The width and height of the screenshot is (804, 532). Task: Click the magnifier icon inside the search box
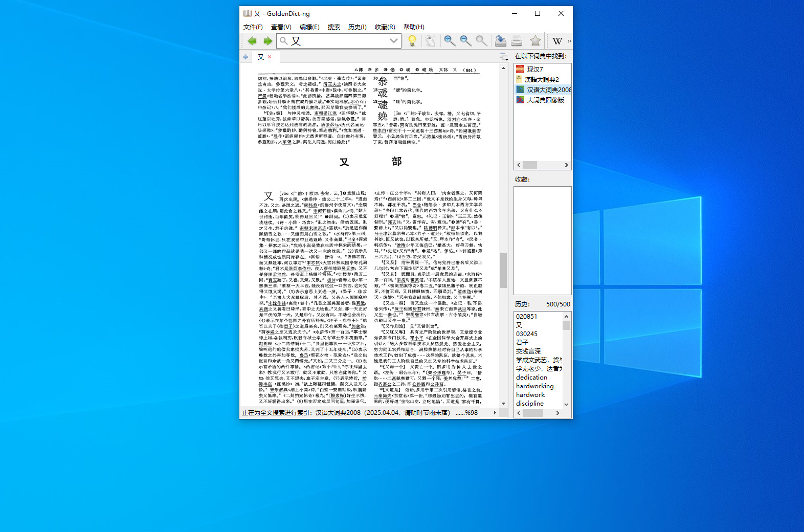click(284, 41)
